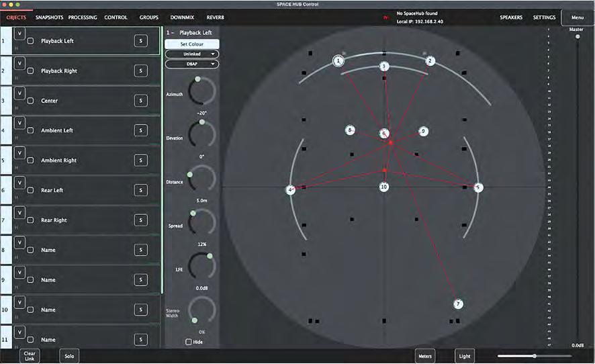Solo the Center object

click(x=141, y=101)
